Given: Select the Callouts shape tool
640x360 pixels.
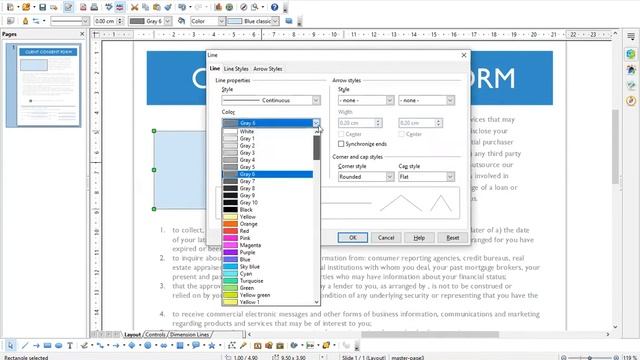Looking at the screenshot, I should point(196,345).
